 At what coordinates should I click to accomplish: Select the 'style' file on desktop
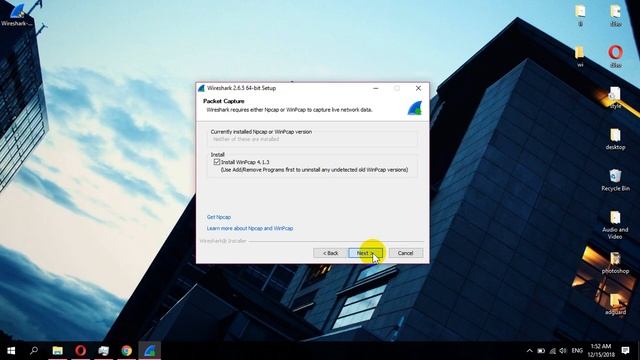[x=615, y=98]
